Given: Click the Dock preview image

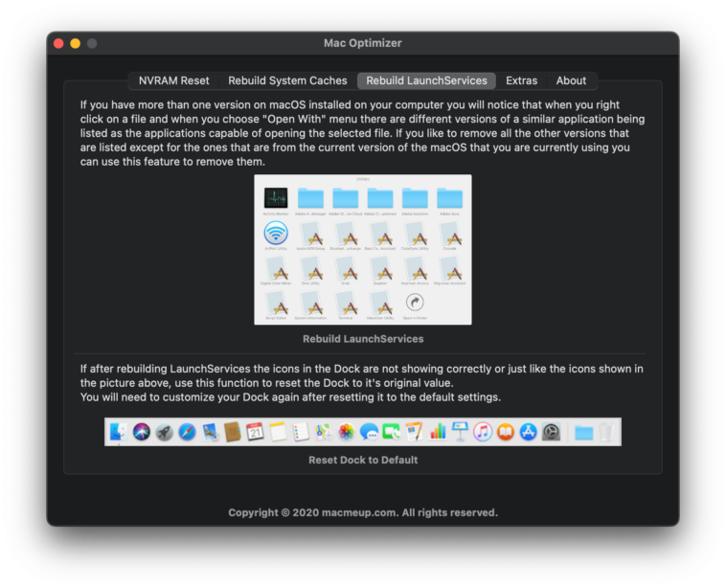Looking at the screenshot, I should [363, 432].
